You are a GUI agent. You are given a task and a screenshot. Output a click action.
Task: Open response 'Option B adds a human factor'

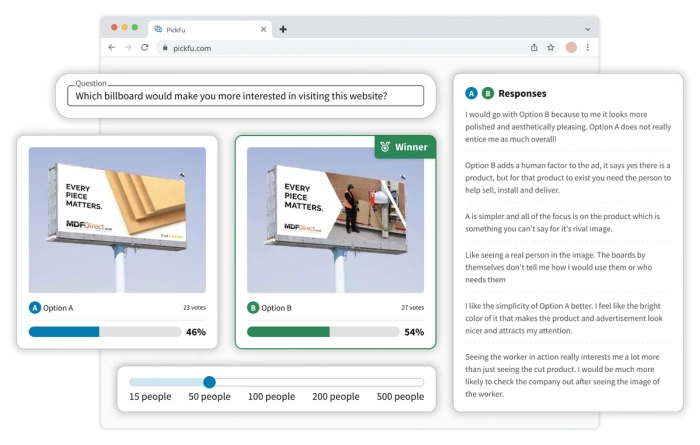[x=568, y=178]
